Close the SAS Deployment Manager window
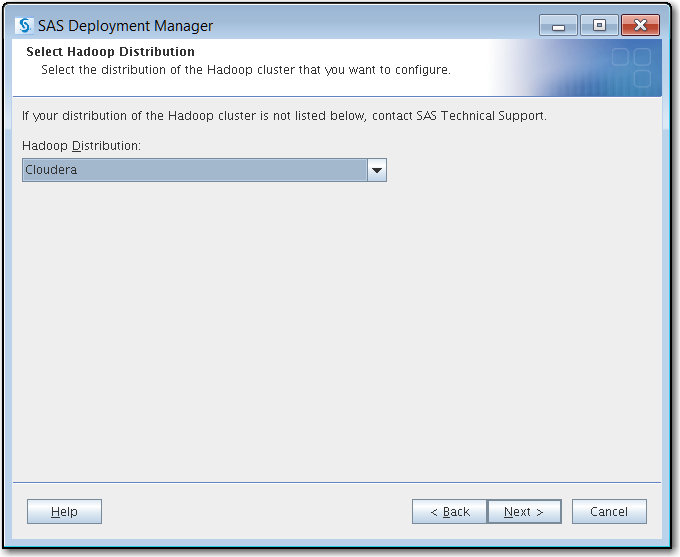 640,25
